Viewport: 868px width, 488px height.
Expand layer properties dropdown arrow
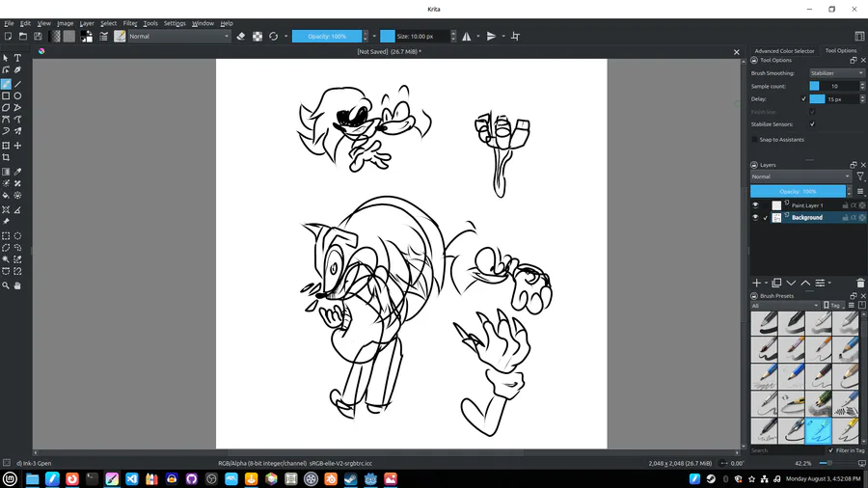(829, 284)
